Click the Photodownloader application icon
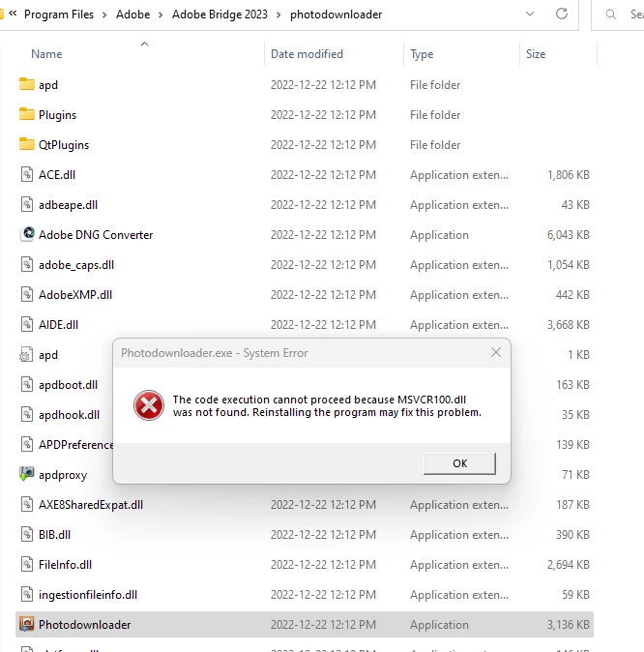 click(27, 624)
